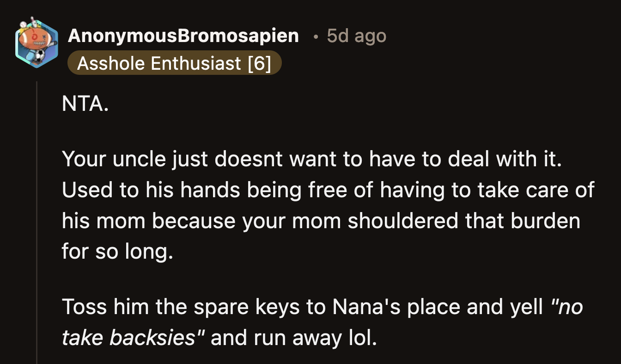Image resolution: width=621 pixels, height=364 pixels.
Task: Select the username AnonymousBromosapien text
Action: pos(183,36)
